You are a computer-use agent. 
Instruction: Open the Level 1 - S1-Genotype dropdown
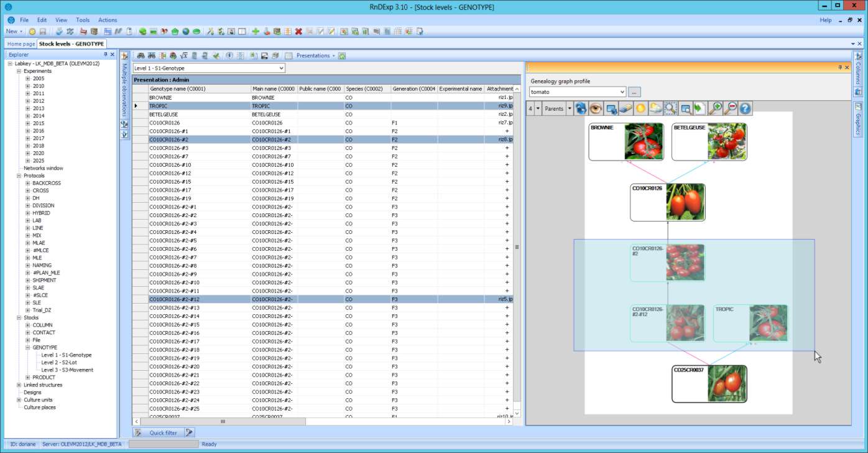coord(281,68)
